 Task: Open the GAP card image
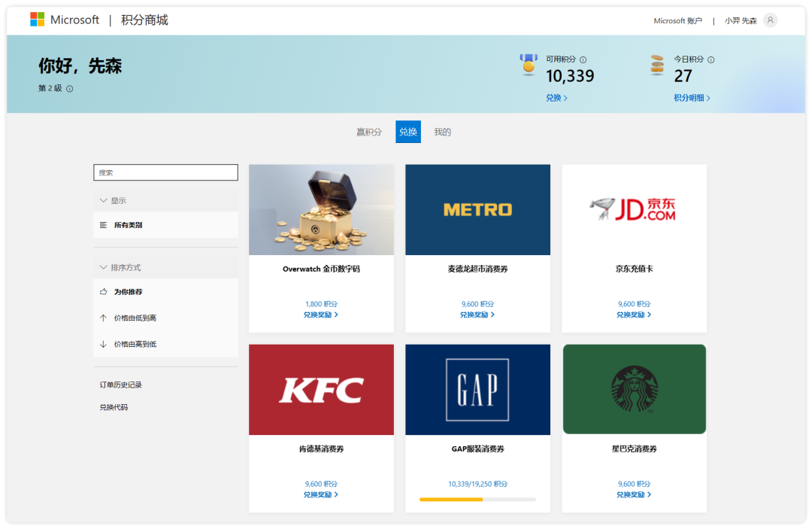477,390
